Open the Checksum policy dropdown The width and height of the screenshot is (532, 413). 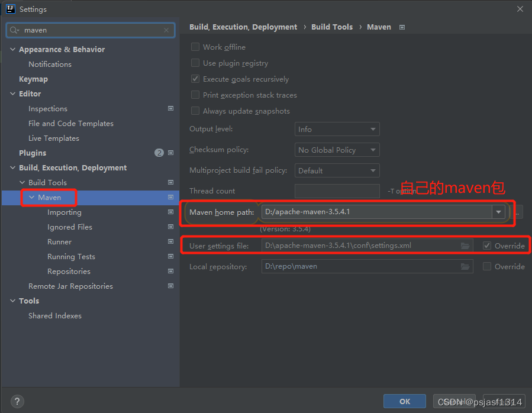coord(337,150)
